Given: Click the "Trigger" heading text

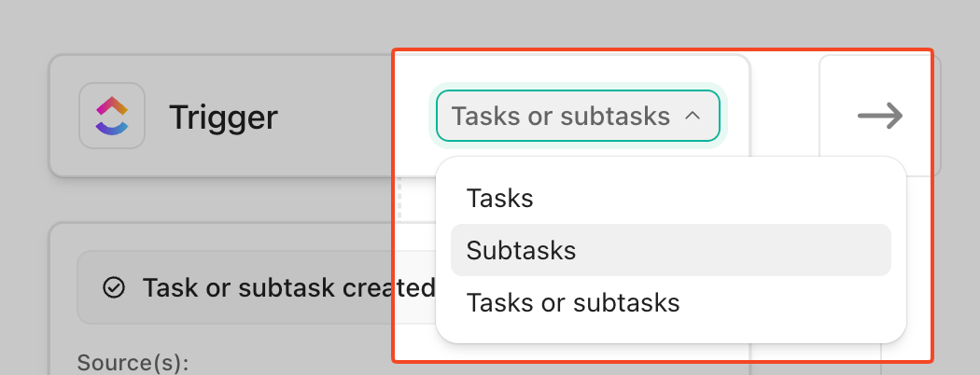Looking at the screenshot, I should [x=223, y=118].
